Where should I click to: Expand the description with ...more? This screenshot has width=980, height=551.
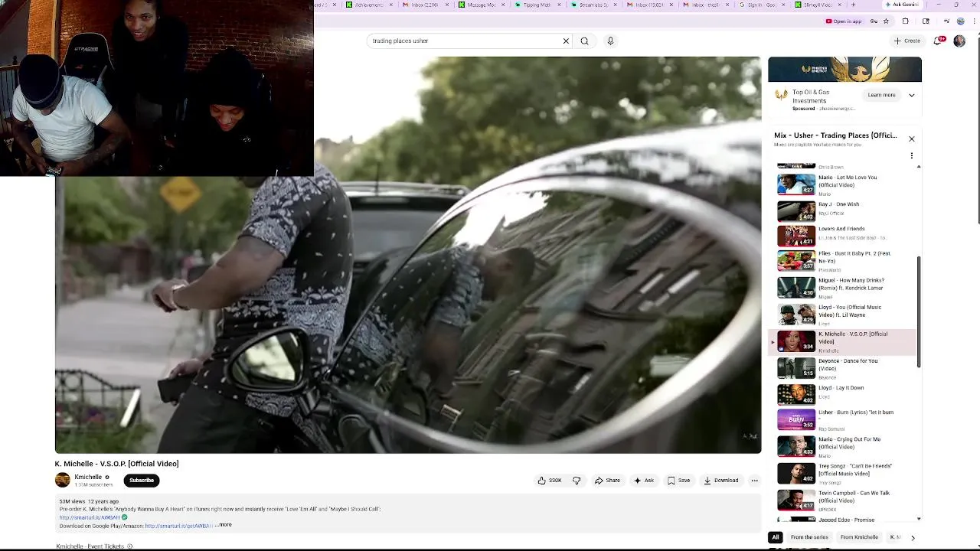pos(223,525)
